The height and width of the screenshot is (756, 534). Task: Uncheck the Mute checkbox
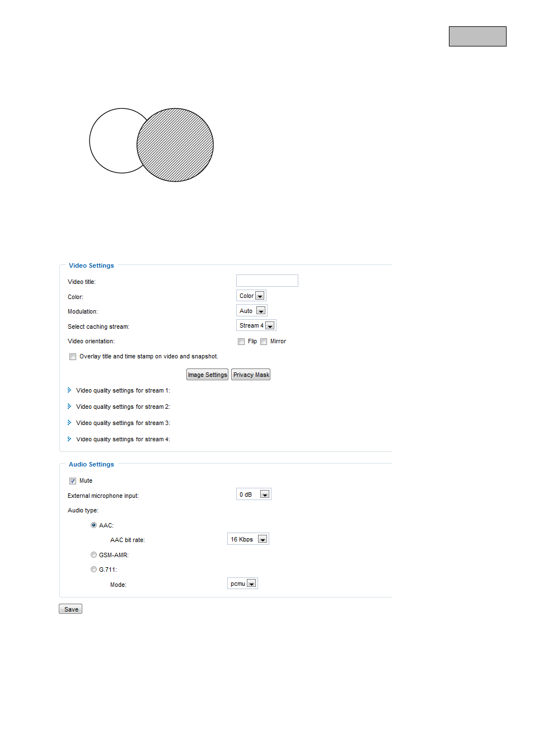pos(73,481)
